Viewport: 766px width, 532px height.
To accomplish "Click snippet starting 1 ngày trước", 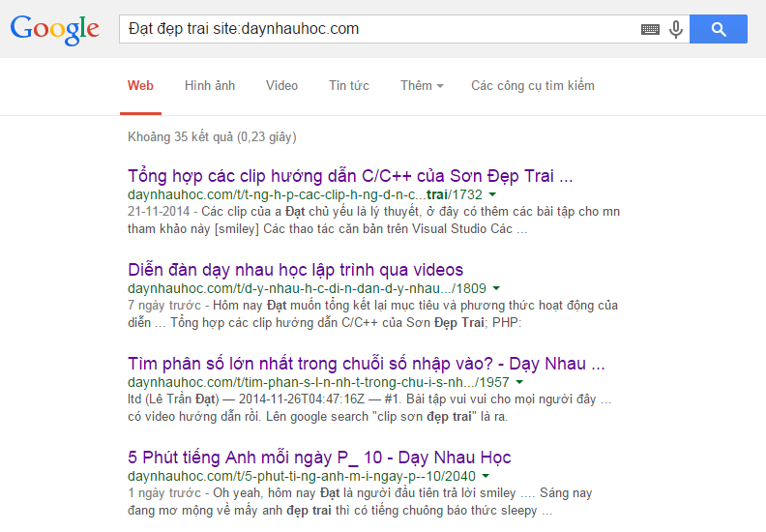I will pyautogui.click(x=360, y=501).
